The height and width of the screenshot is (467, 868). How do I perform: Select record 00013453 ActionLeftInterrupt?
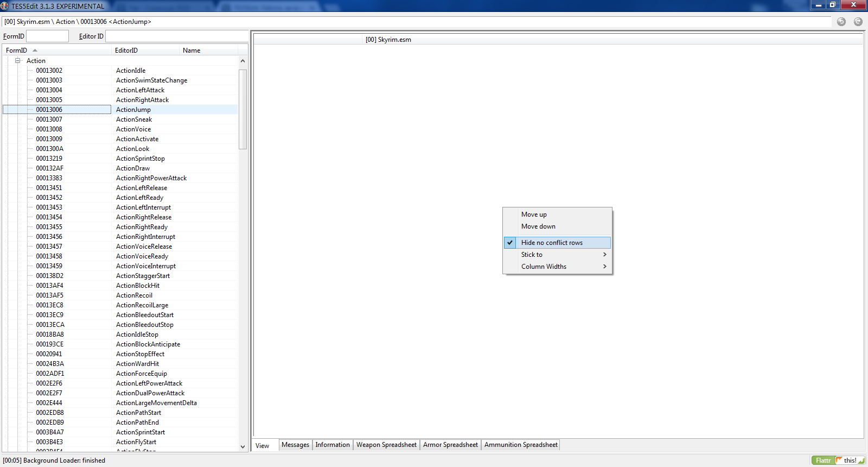tap(120, 207)
